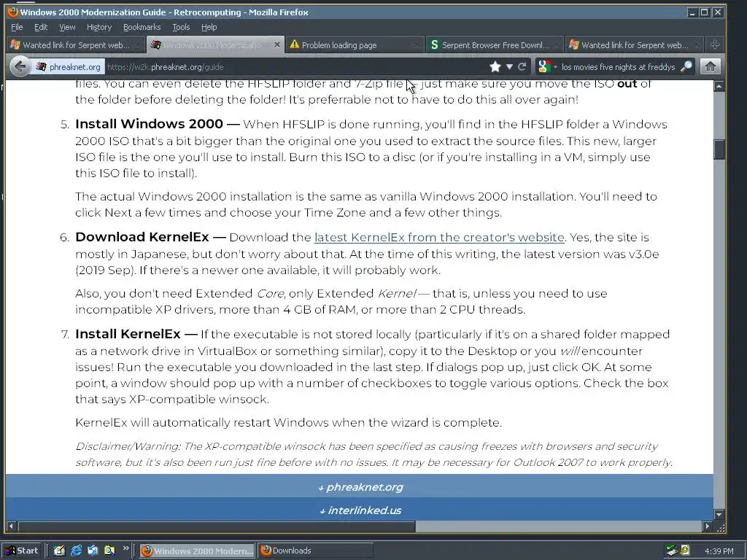Screen dimensions: 747x560
Task: Click the search magnifier icon
Action: click(x=686, y=66)
